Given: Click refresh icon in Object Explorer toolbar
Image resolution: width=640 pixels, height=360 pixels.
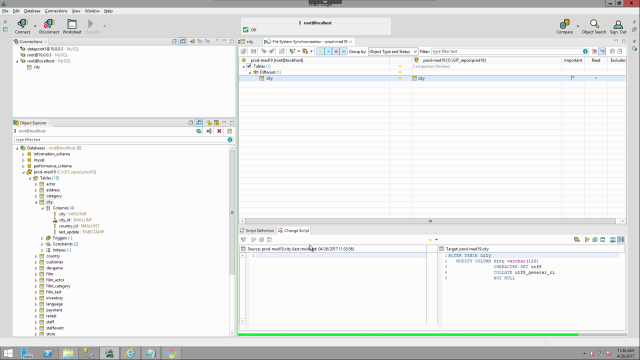Looking at the screenshot, I should pyautogui.click(x=199, y=131).
